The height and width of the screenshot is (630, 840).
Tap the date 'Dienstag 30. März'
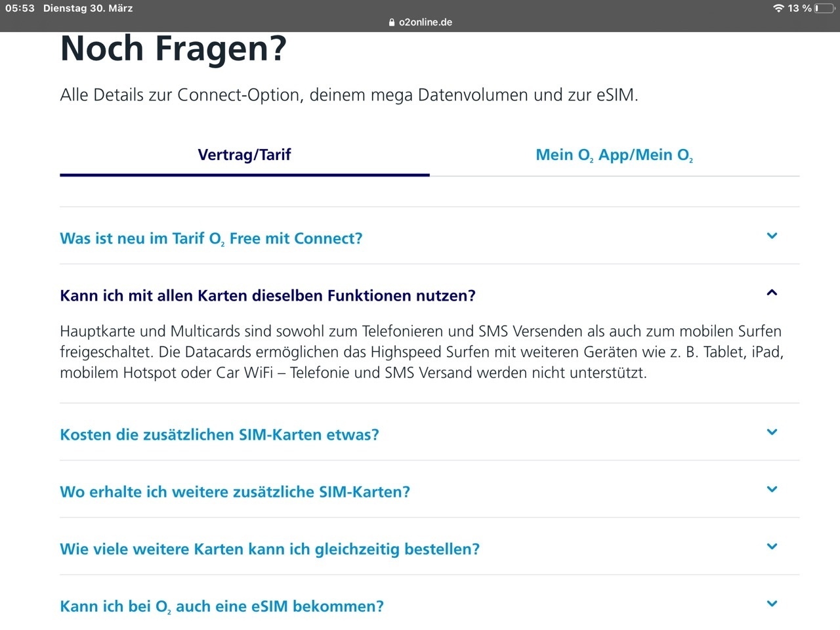click(x=88, y=8)
